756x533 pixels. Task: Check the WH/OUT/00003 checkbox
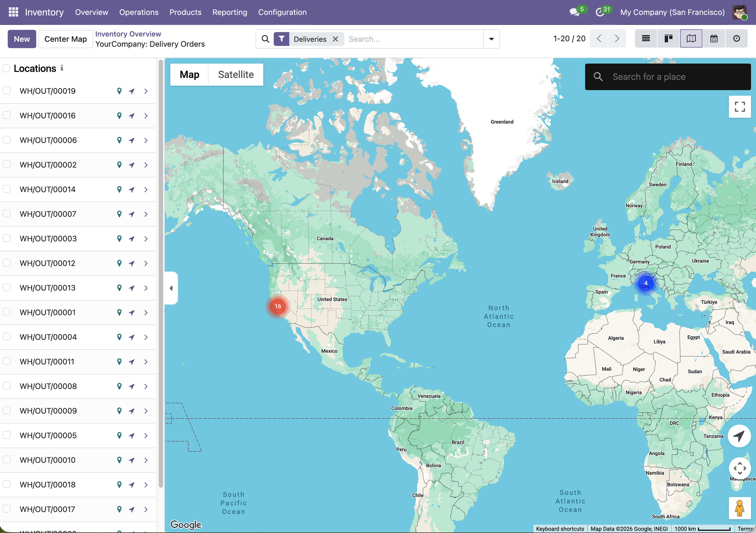coord(7,238)
